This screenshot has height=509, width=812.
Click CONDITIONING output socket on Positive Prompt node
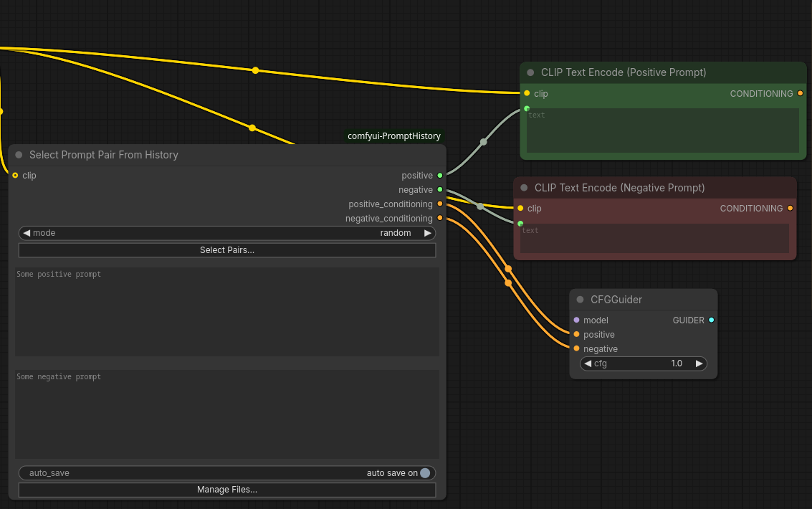pos(800,93)
